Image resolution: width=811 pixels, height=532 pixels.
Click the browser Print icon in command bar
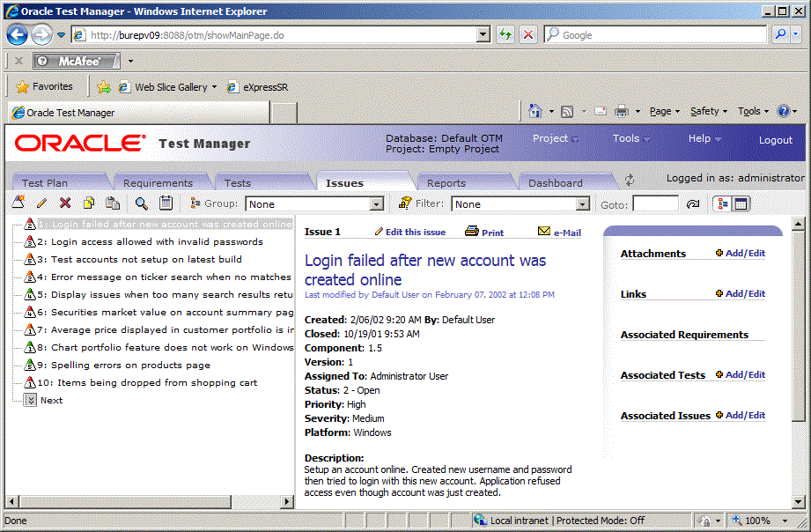click(x=621, y=111)
